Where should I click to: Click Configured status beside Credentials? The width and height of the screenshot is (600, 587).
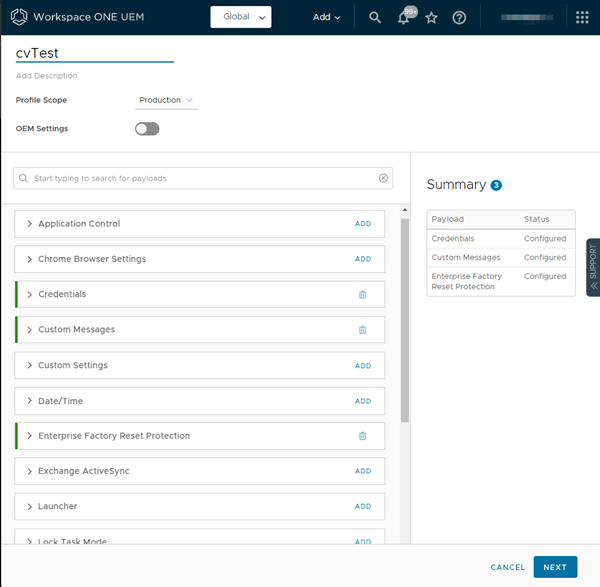tap(545, 238)
